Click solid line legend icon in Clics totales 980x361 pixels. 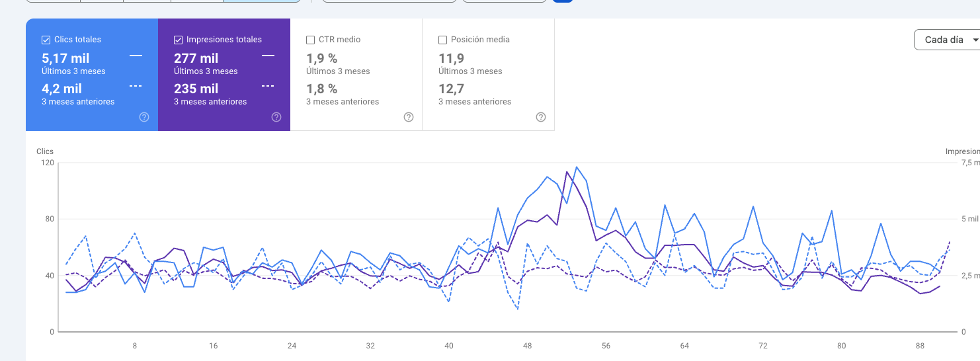[136, 56]
